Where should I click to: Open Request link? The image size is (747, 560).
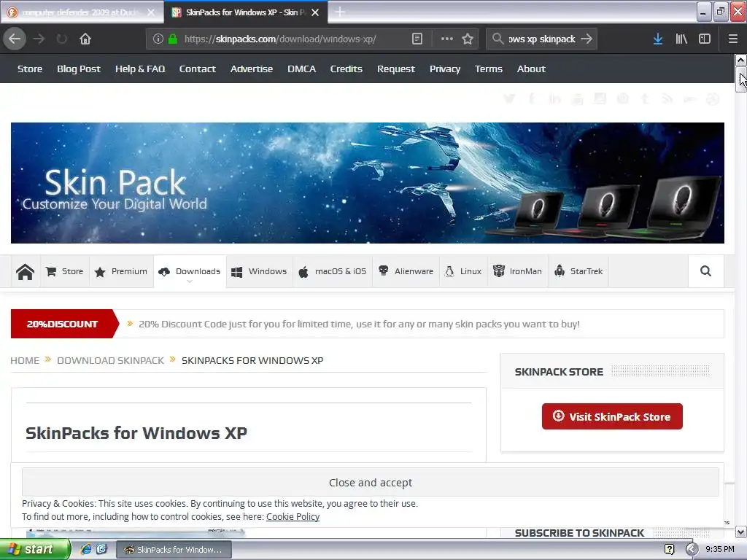tap(396, 69)
